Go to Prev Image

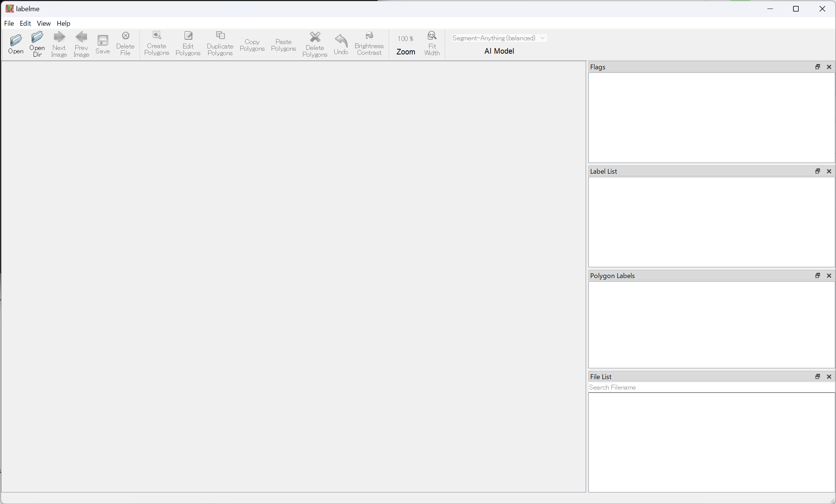click(x=81, y=37)
